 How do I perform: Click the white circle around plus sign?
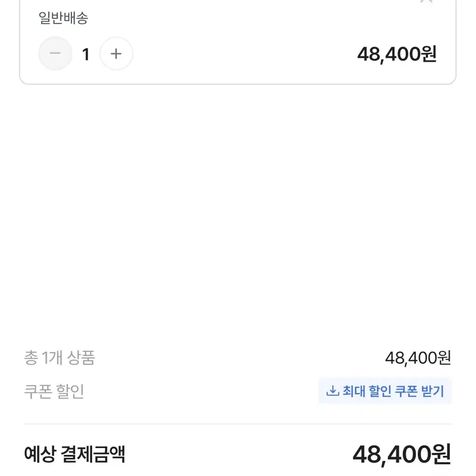(x=116, y=54)
